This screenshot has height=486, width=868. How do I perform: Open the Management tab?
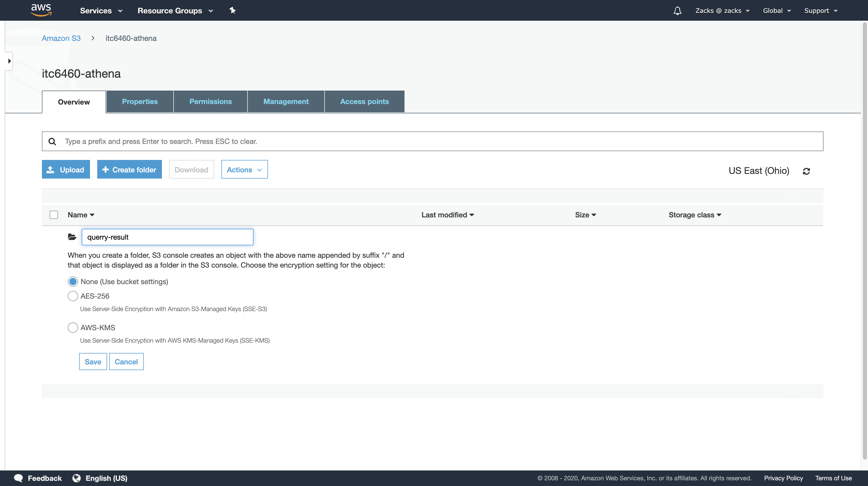tap(286, 101)
